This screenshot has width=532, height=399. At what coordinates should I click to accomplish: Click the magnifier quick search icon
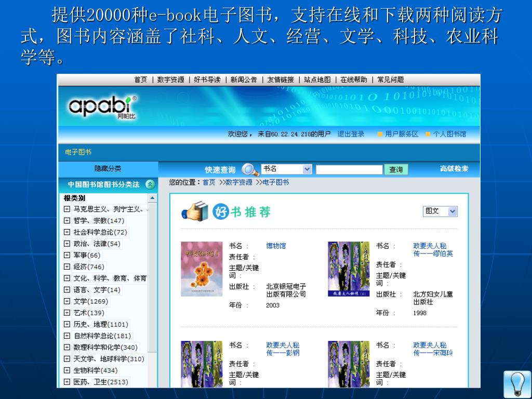(250, 169)
